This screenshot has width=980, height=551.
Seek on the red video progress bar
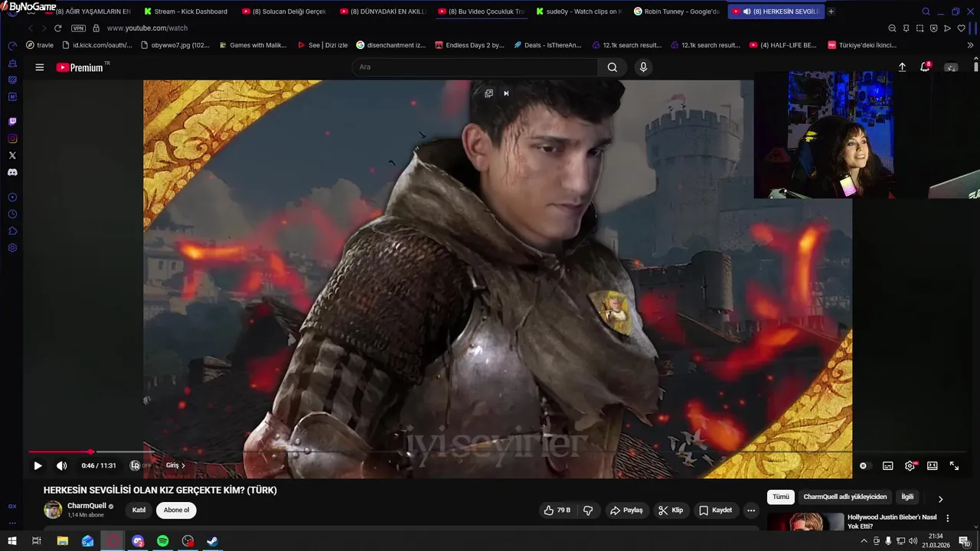point(60,452)
